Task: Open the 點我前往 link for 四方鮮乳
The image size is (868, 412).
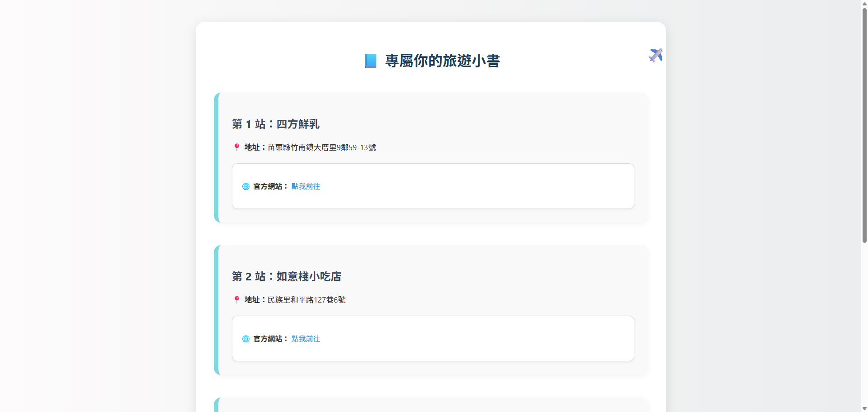Action: 306,187
